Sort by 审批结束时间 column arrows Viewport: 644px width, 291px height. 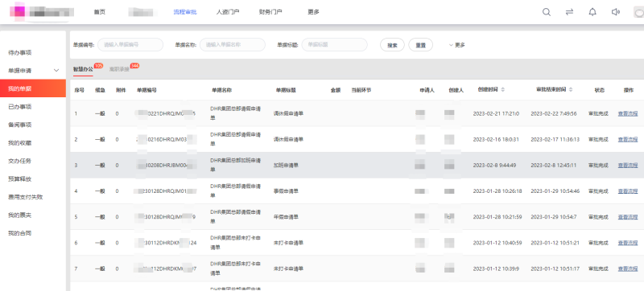pyautogui.click(x=571, y=89)
